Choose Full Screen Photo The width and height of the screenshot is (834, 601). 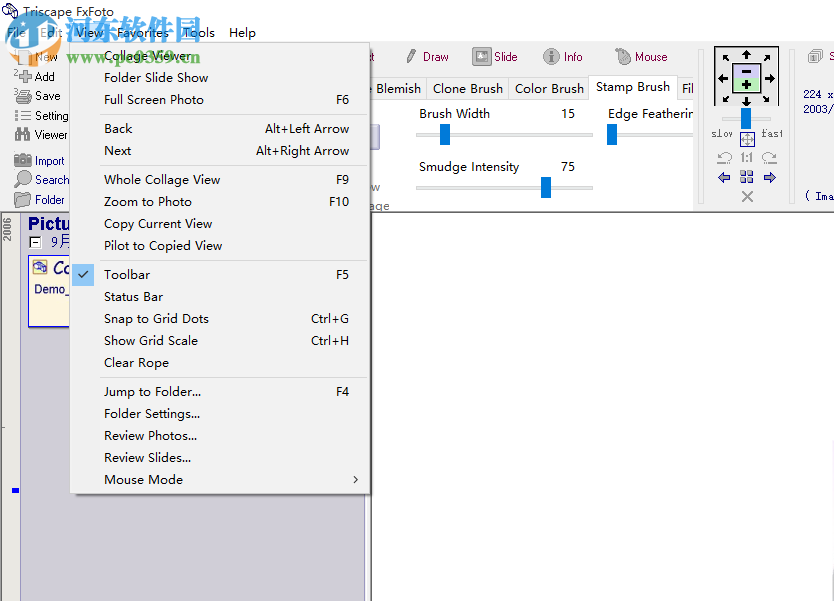[x=220, y=99]
